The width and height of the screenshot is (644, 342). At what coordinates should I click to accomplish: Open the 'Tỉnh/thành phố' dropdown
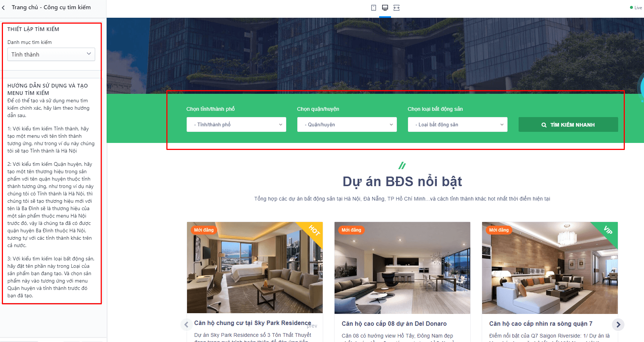click(x=236, y=124)
